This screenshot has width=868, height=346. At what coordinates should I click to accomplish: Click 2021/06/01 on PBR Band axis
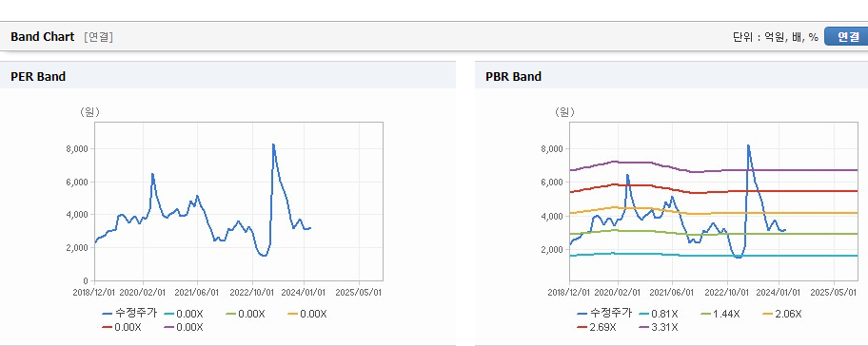[x=672, y=292]
